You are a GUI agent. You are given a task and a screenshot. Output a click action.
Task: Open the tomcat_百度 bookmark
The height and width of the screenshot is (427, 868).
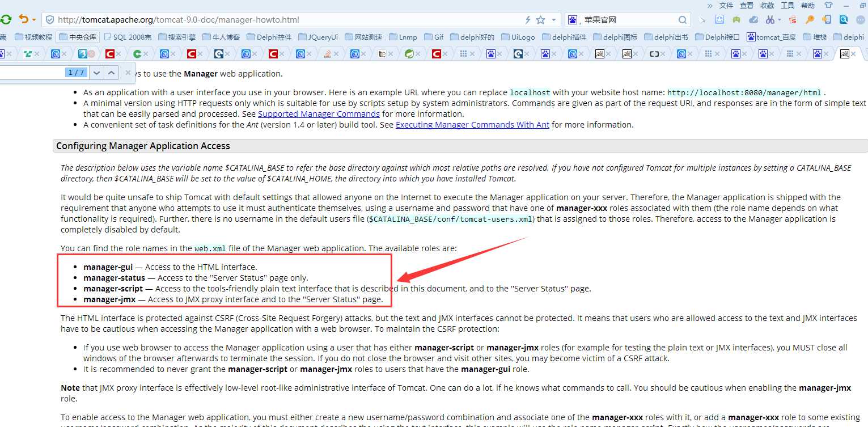tap(771, 37)
